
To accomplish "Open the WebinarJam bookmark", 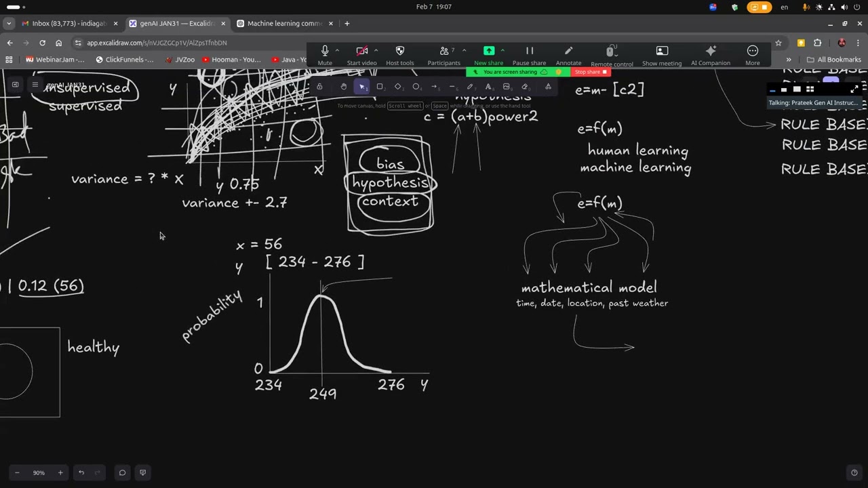I will point(56,60).
